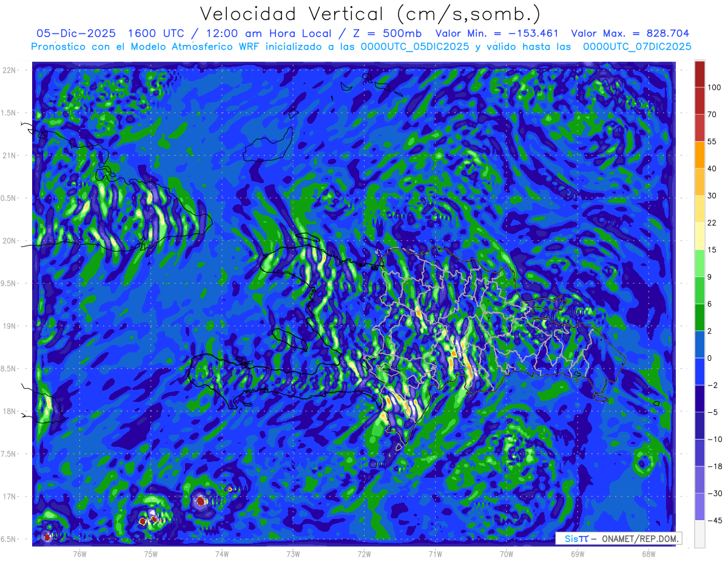Click the "Velocidad Vertical (cm/s,somb.)" title

(x=369, y=14)
